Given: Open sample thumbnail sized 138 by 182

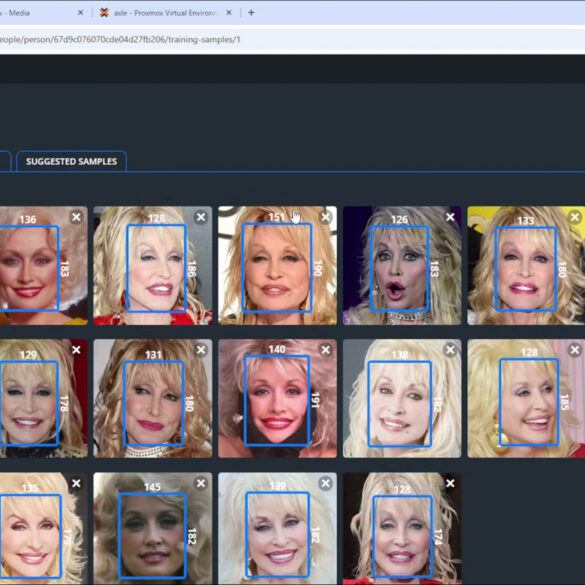Looking at the screenshot, I should [x=402, y=398].
